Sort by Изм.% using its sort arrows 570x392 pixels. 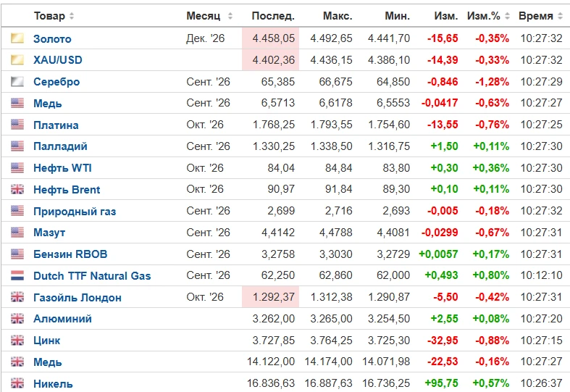pos(507,16)
